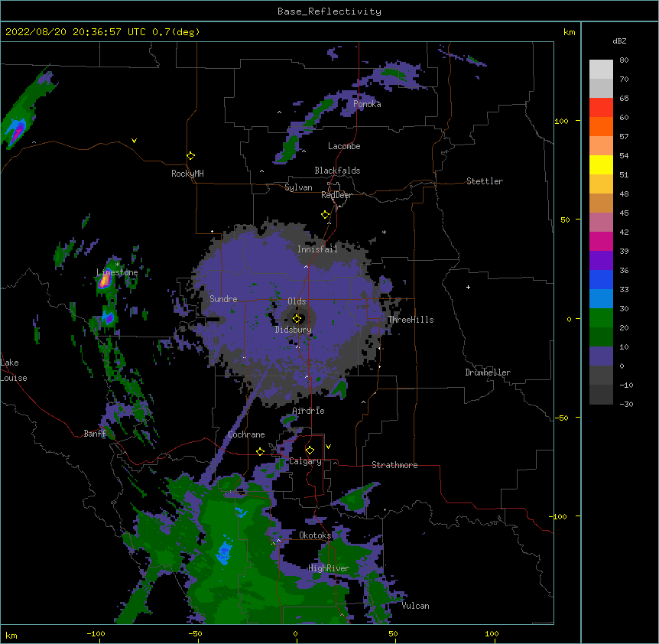The width and height of the screenshot is (659, 644).
Task: Click the yellow V marker northwest of RockyMH
Action: tap(134, 141)
